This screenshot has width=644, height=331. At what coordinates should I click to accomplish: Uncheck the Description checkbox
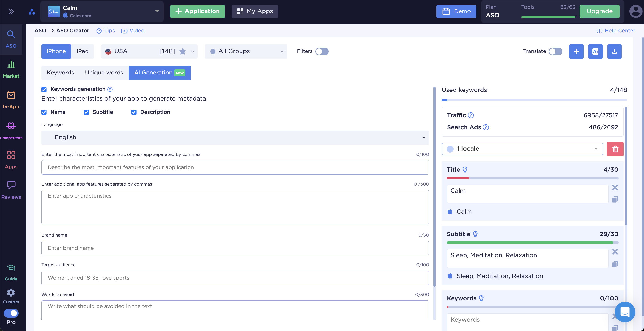click(x=134, y=112)
